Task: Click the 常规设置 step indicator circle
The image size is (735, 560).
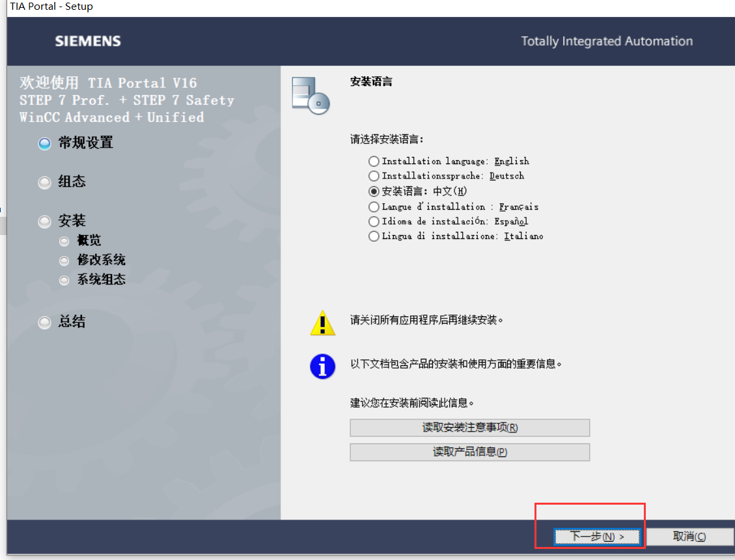Action: tap(44, 143)
